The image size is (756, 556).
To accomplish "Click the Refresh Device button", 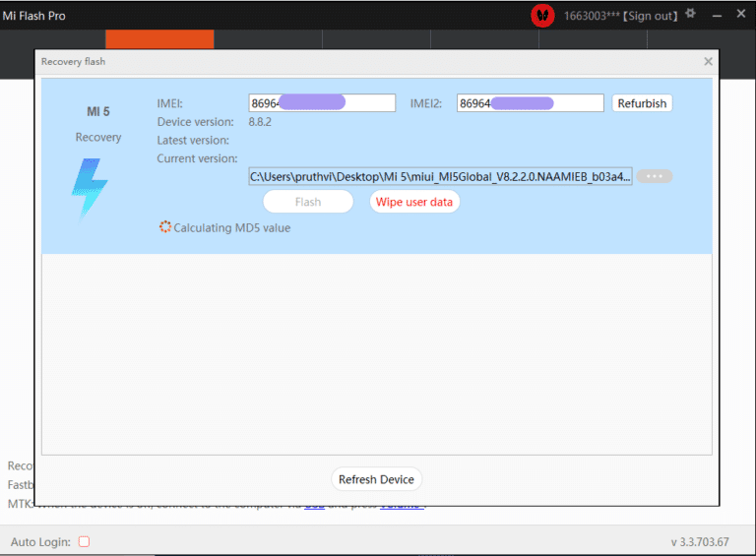I will (377, 479).
